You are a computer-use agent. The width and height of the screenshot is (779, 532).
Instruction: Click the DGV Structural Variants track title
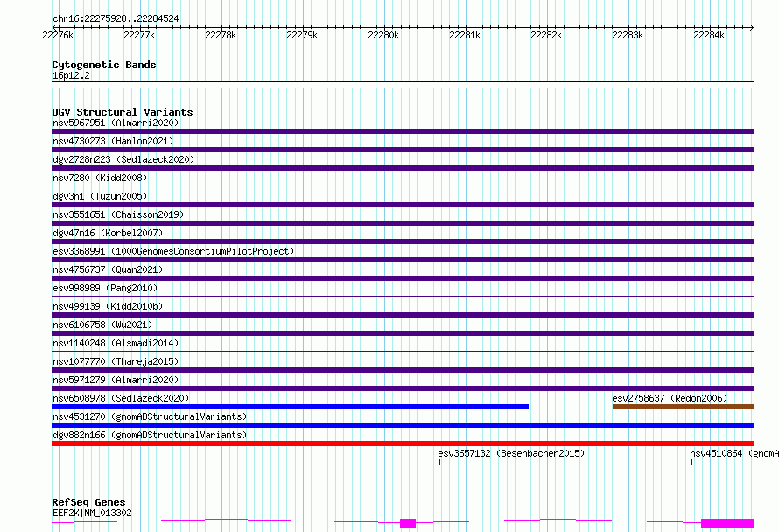(x=123, y=112)
